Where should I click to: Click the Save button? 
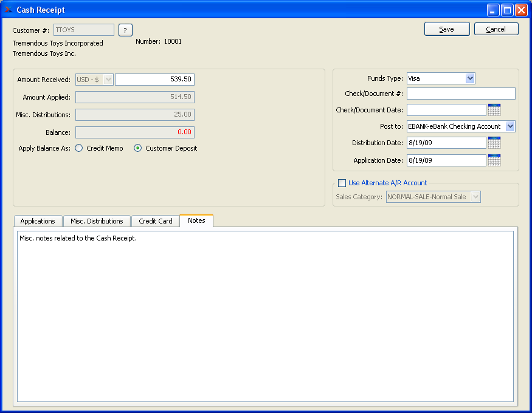pyautogui.click(x=447, y=29)
